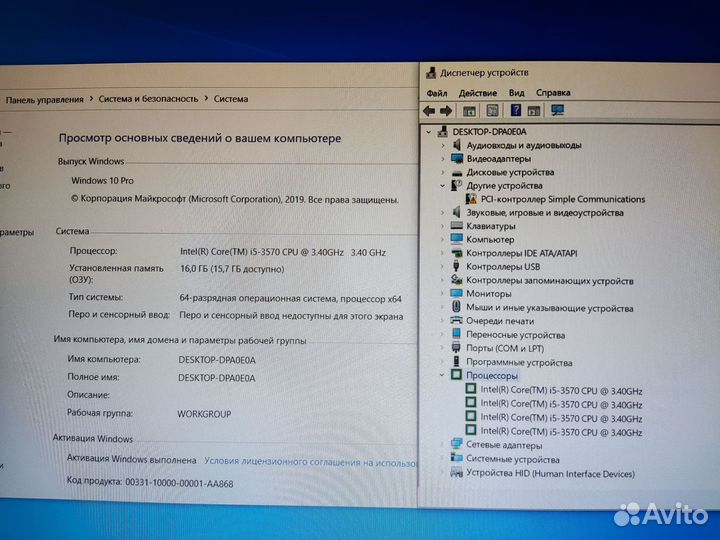Click the WORKGROUP value

click(x=204, y=414)
